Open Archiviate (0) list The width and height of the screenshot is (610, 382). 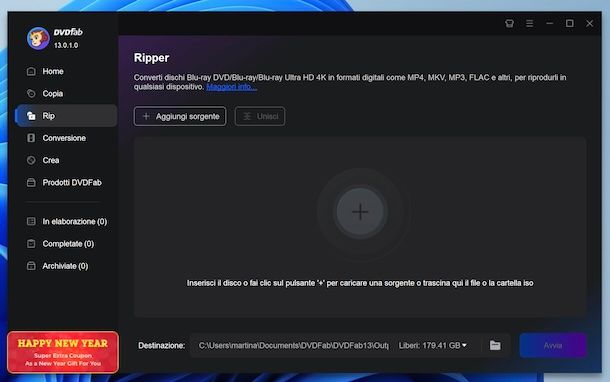coord(65,266)
